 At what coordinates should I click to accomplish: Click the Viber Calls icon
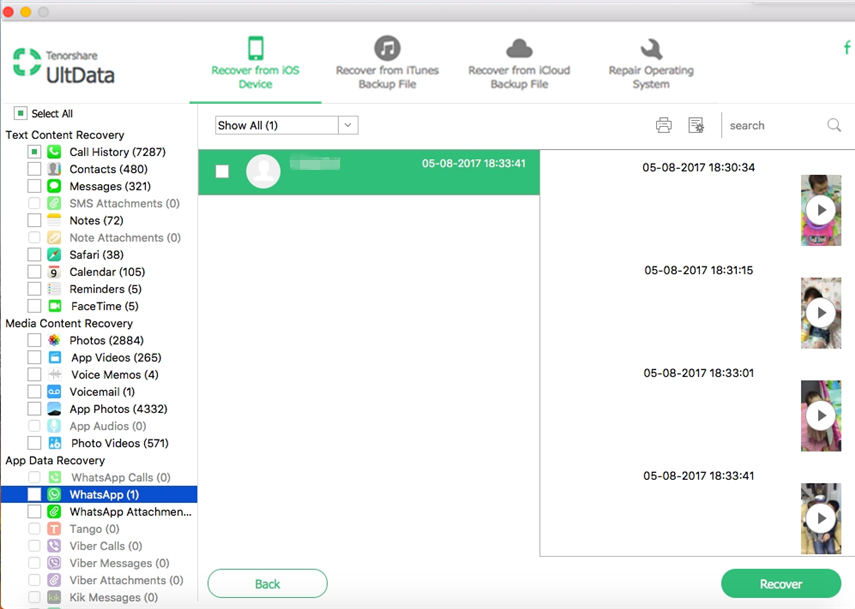click(54, 546)
